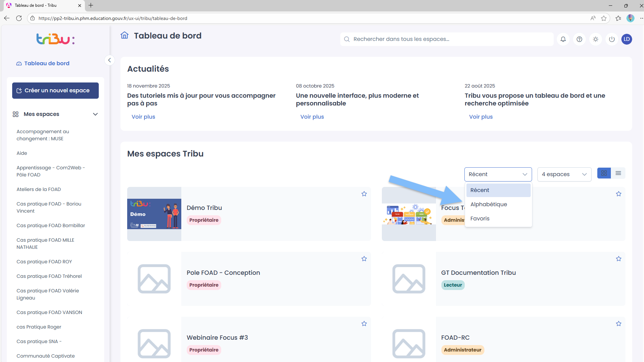Image resolution: width=644 pixels, height=362 pixels.
Task: Open Communauté Captivate space
Action: [x=46, y=356]
